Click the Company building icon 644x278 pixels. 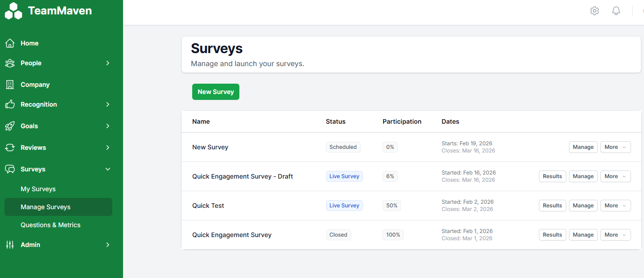point(10,85)
